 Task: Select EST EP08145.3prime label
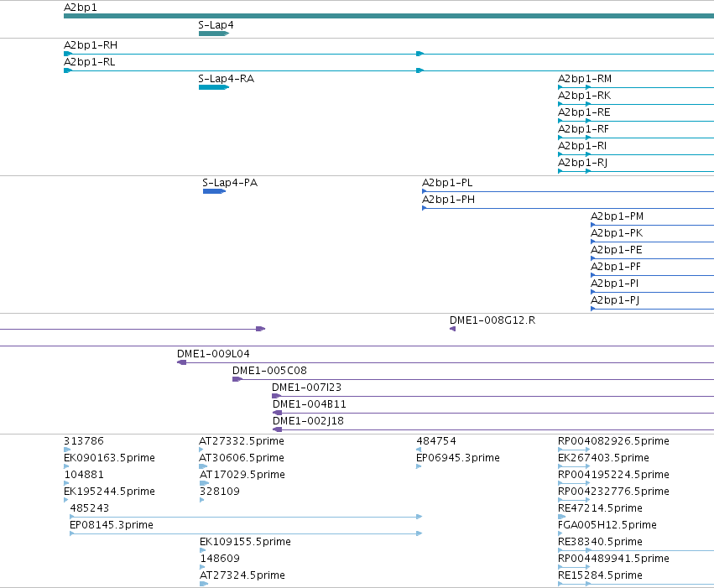[x=111, y=526]
